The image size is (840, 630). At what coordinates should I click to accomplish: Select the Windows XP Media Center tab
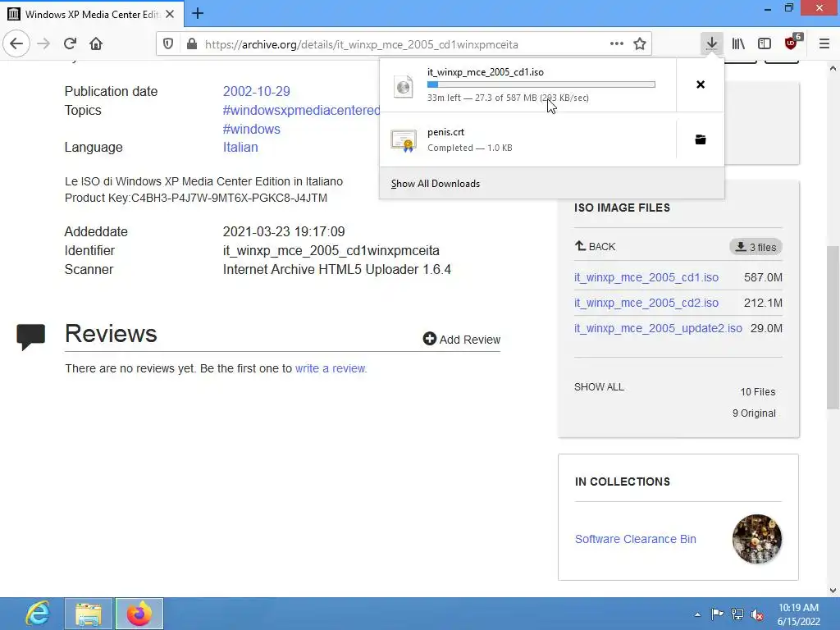pyautogui.click(x=92, y=14)
